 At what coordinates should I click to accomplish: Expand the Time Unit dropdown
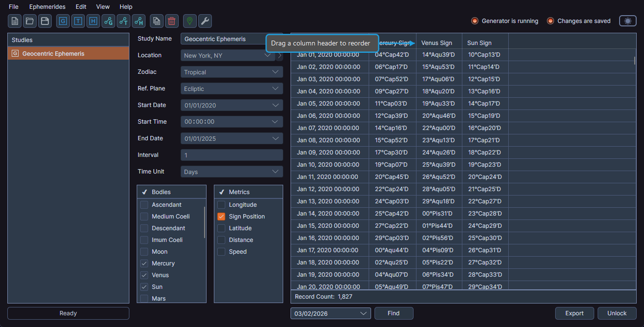tap(231, 171)
